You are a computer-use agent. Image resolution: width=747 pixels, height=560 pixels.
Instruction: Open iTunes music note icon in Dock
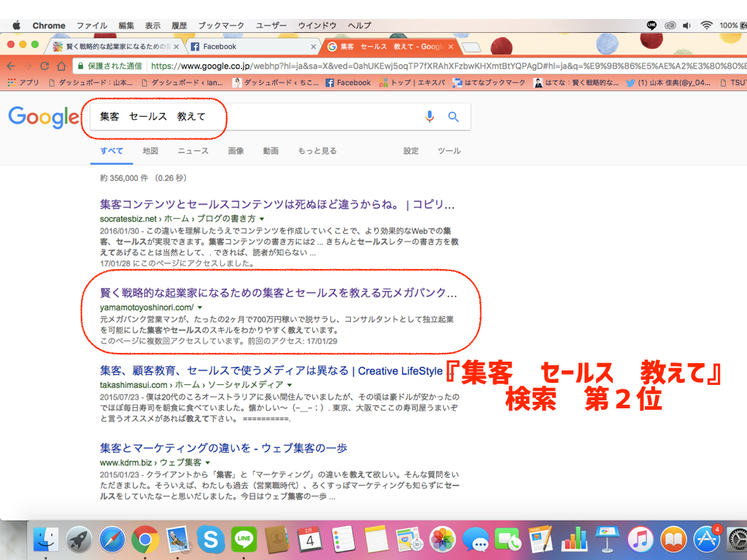[x=640, y=540]
